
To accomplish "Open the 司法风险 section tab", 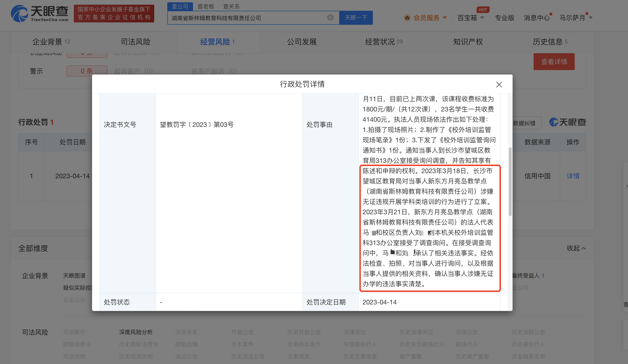I will (135, 42).
